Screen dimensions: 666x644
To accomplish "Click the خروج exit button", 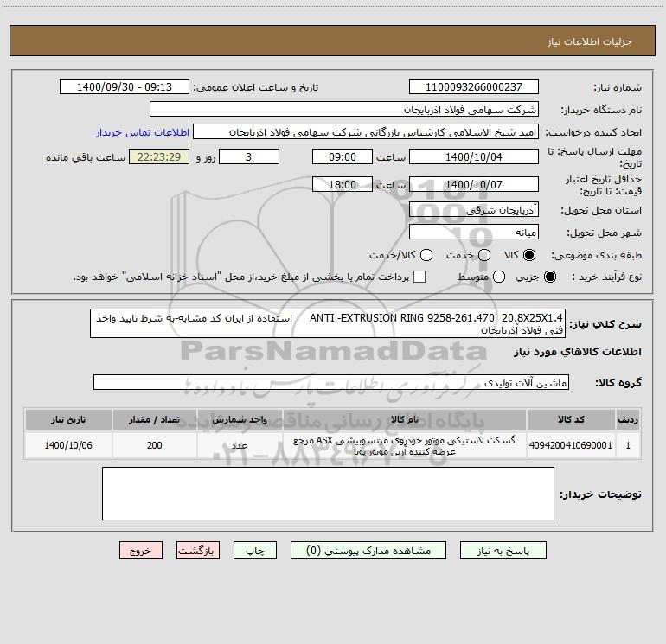I will click(141, 550).
